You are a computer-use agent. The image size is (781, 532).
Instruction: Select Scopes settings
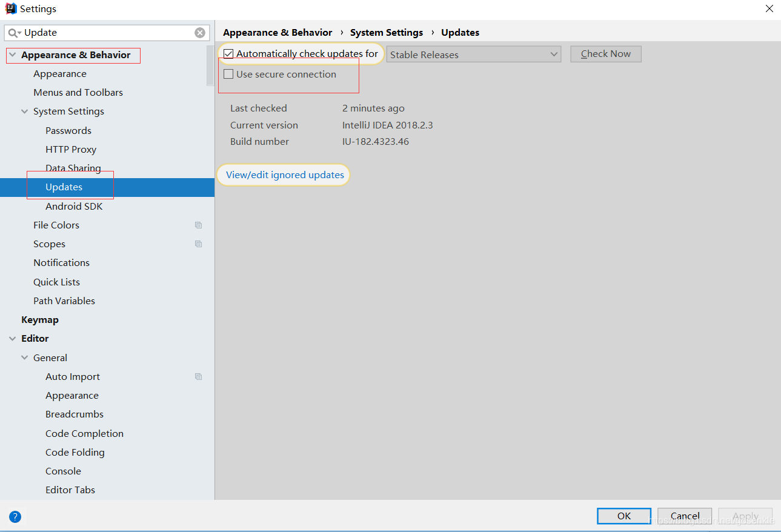[49, 244]
